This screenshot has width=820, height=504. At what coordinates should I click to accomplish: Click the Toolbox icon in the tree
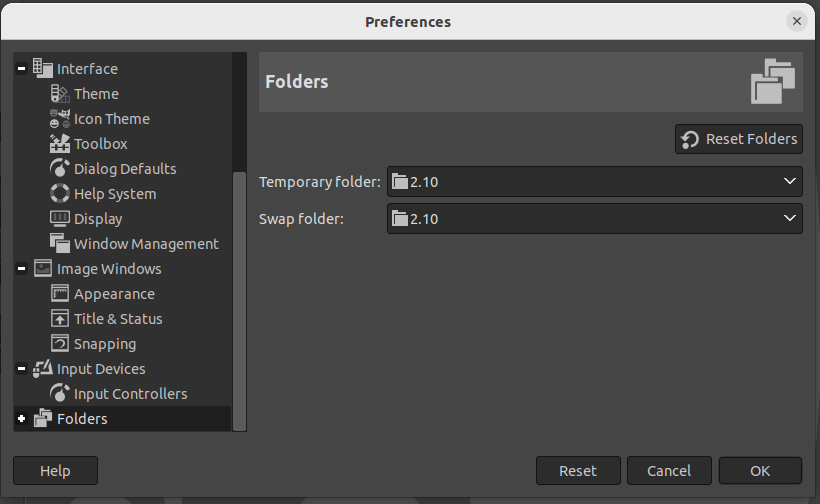[59, 144]
